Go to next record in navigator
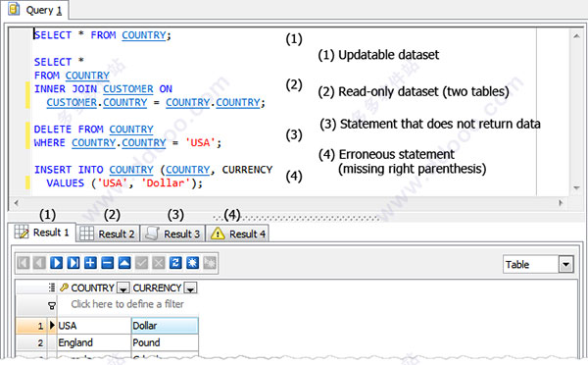Image resolution: width=588 pixels, height=365 pixels. (57, 263)
